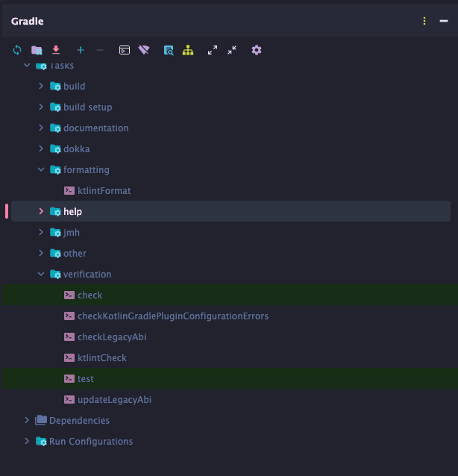This screenshot has height=476, width=458.
Task: Select the ktlintFormat task
Action: tap(104, 191)
